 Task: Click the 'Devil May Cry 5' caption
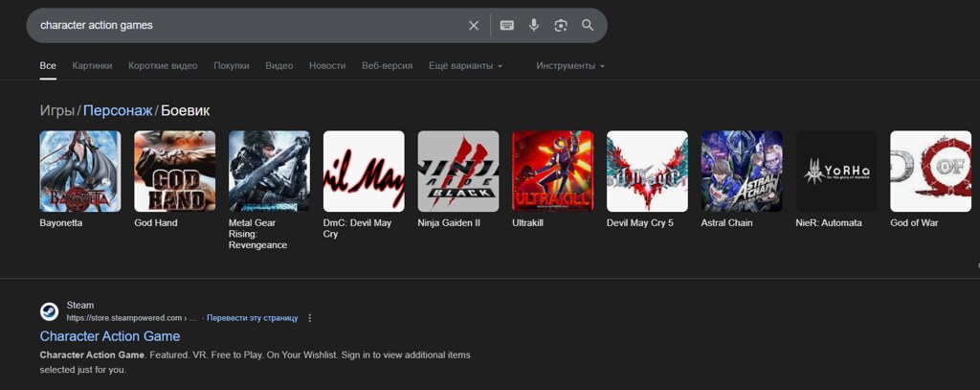pos(640,223)
